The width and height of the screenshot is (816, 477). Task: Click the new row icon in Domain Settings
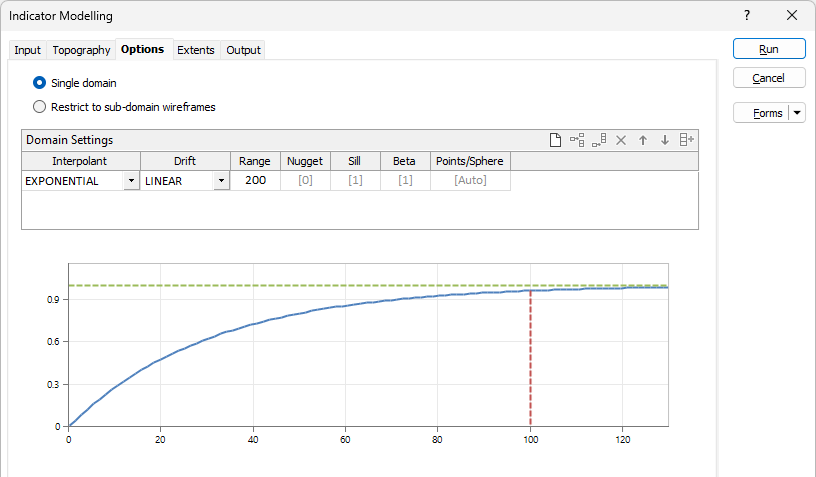click(x=556, y=141)
